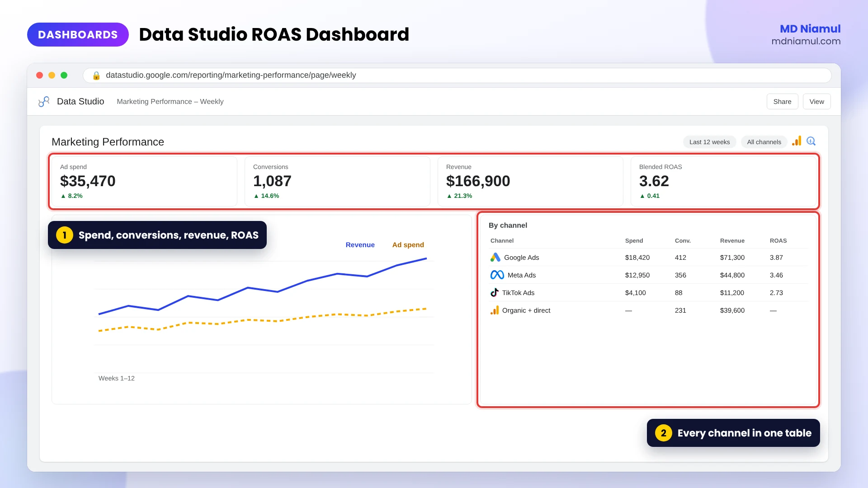
Task: Click the Marketing Performance page heading
Action: click(x=108, y=142)
